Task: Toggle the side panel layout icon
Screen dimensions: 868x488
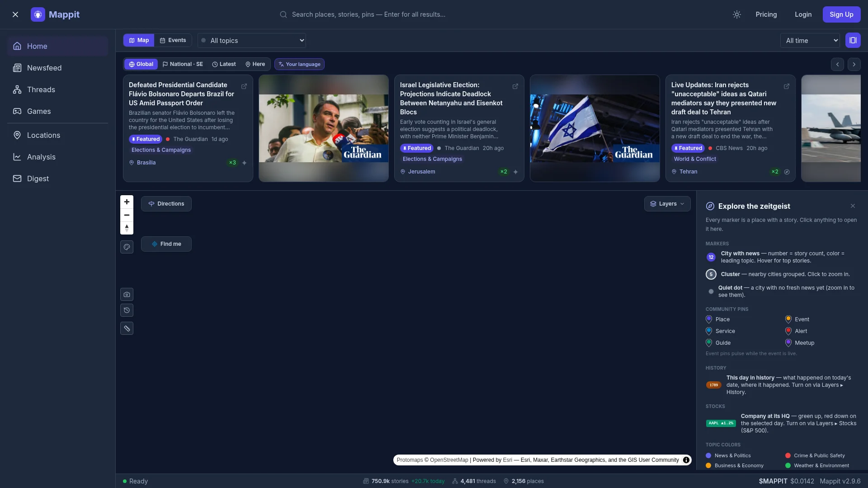Action: (853, 40)
